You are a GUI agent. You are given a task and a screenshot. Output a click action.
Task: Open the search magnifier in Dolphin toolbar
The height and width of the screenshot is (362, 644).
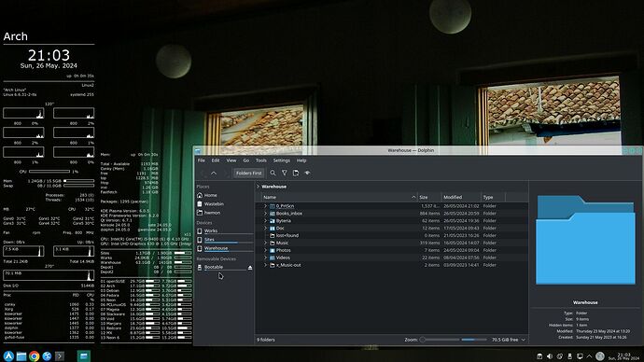(273, 174)
